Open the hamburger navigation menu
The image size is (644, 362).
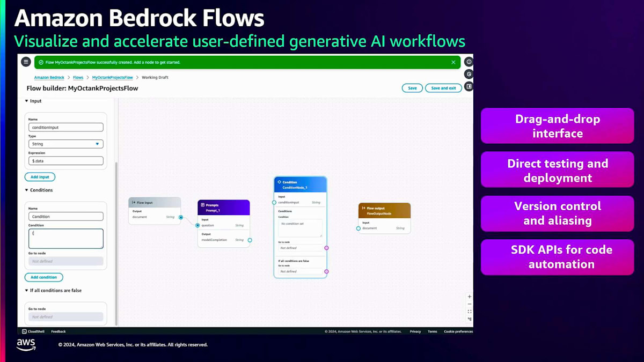pyautogui.click(x=26, y=62)
